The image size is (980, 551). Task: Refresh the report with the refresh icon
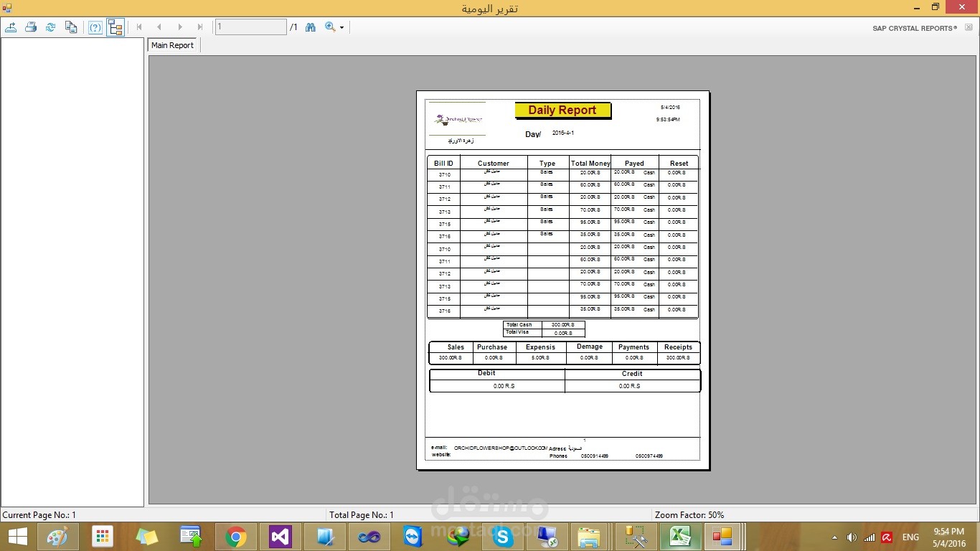pyautogui.click(x=51, y=27)
